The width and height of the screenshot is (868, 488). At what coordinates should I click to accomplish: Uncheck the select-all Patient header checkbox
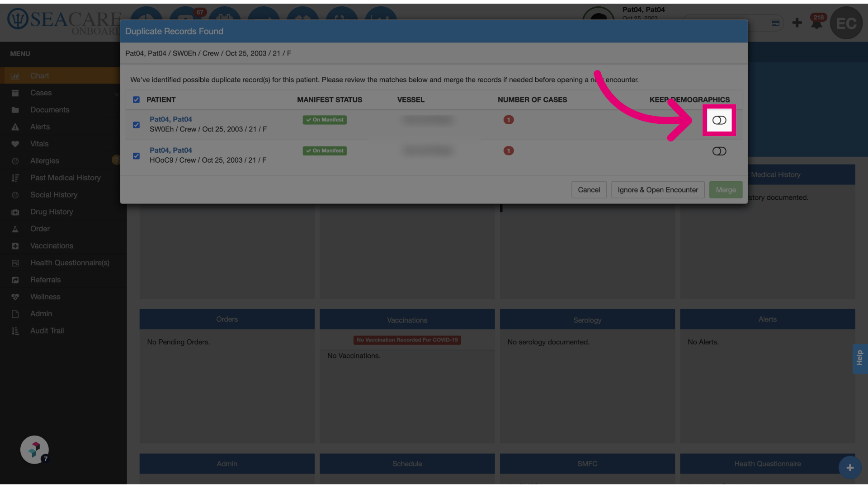click(x=136, y=100)
